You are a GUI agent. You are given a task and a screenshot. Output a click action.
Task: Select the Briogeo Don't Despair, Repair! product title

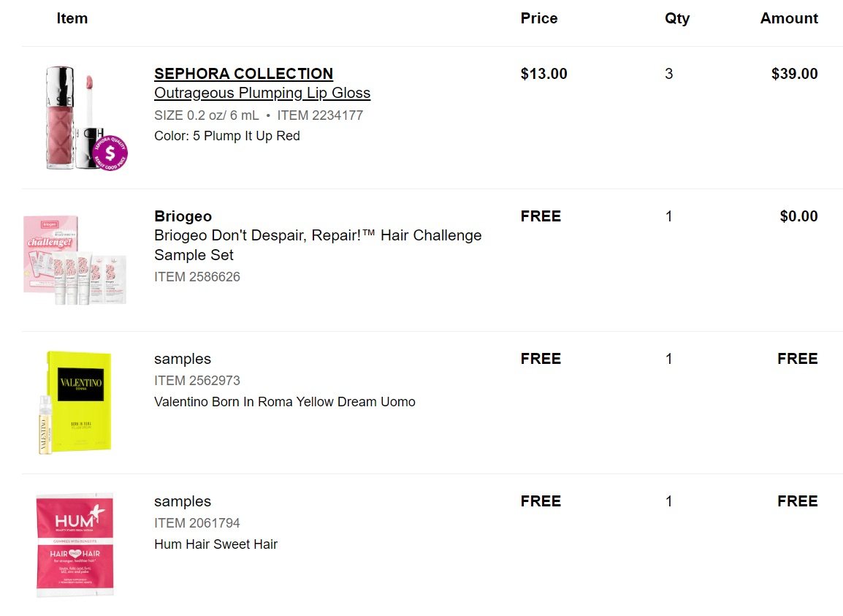pyautogui.click(x=318, y=245)
